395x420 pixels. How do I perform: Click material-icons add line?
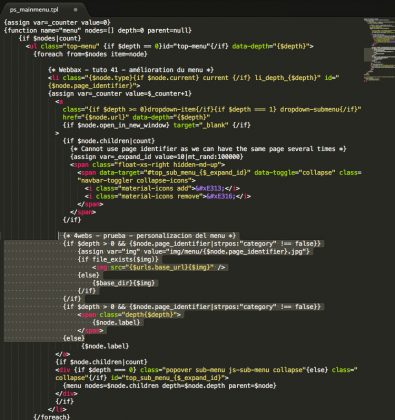tap(162, 188)
